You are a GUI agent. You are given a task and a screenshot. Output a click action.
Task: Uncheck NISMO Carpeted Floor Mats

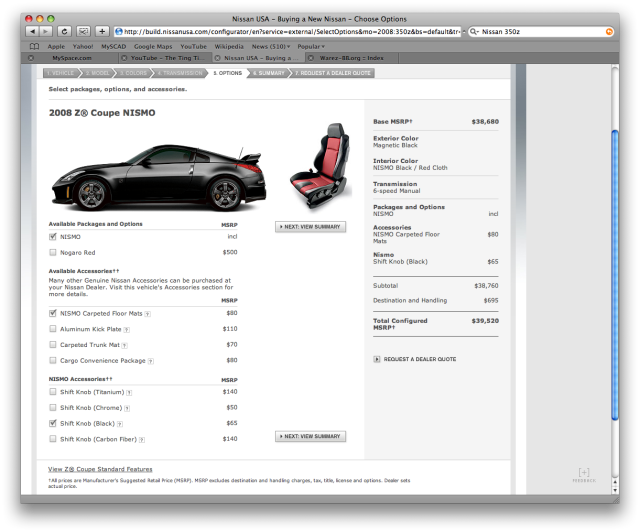[53, 313]
